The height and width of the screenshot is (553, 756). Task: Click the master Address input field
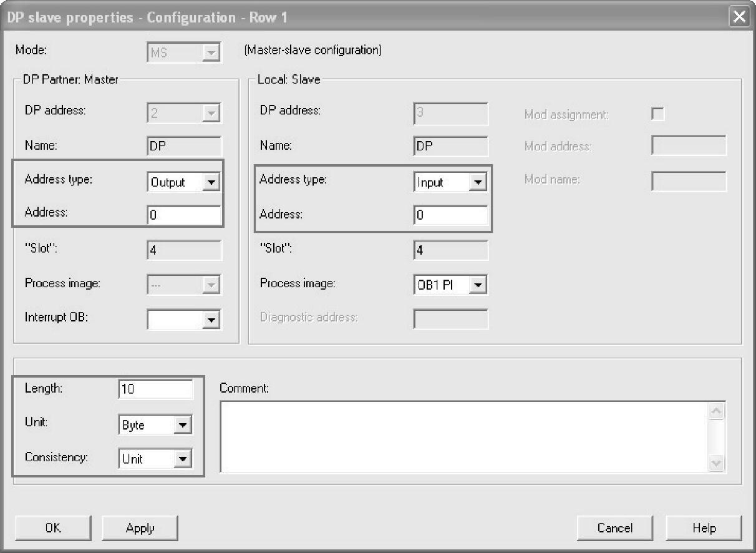pyautogui.click(x=184, y=215)
